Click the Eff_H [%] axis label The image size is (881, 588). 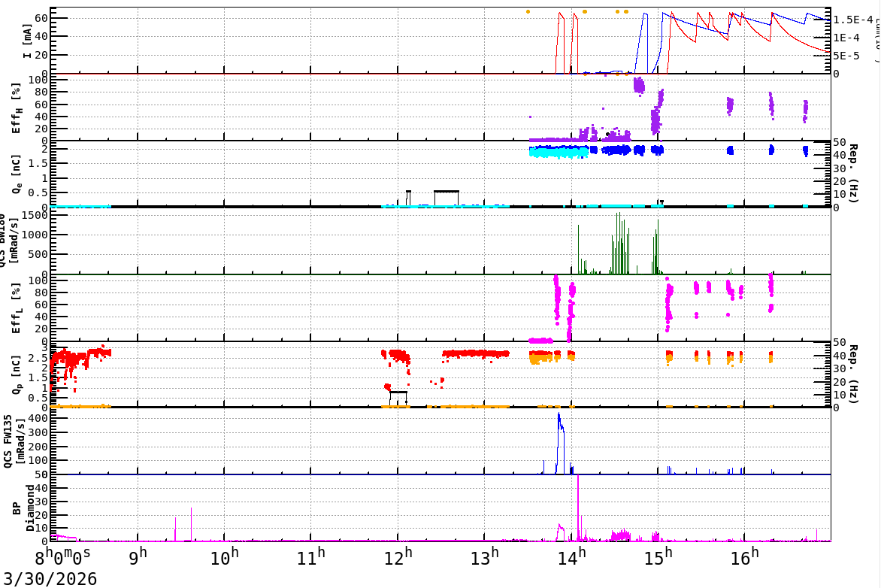[x=17, y=108]
